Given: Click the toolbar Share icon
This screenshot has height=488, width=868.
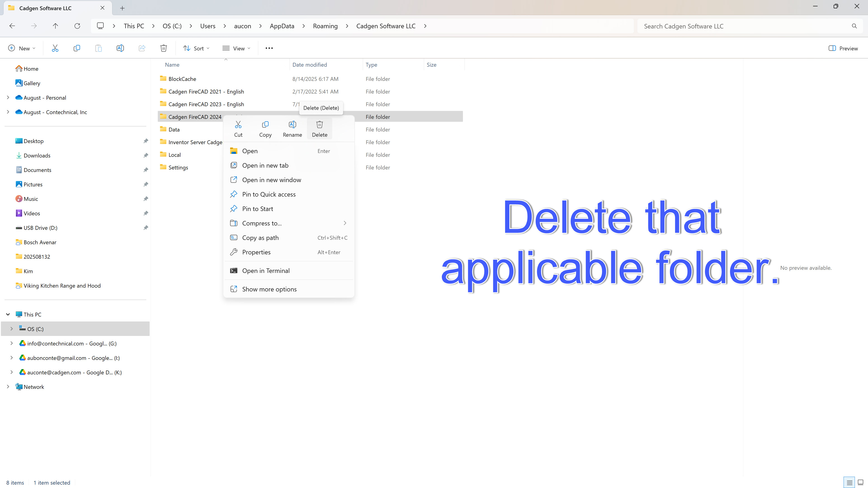Looking at the screenshot, I should (x=142, y=48).
